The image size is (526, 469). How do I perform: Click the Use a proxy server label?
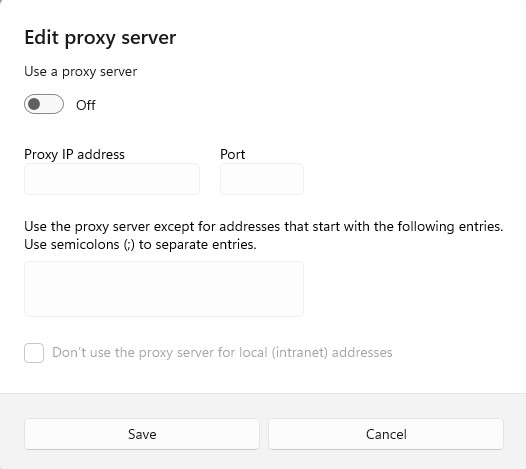(81, 71)
